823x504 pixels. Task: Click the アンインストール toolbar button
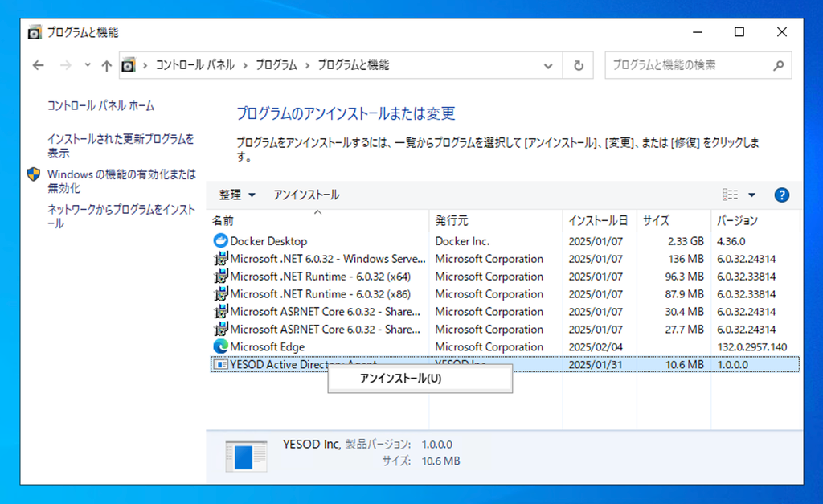(x=306, y=195)
